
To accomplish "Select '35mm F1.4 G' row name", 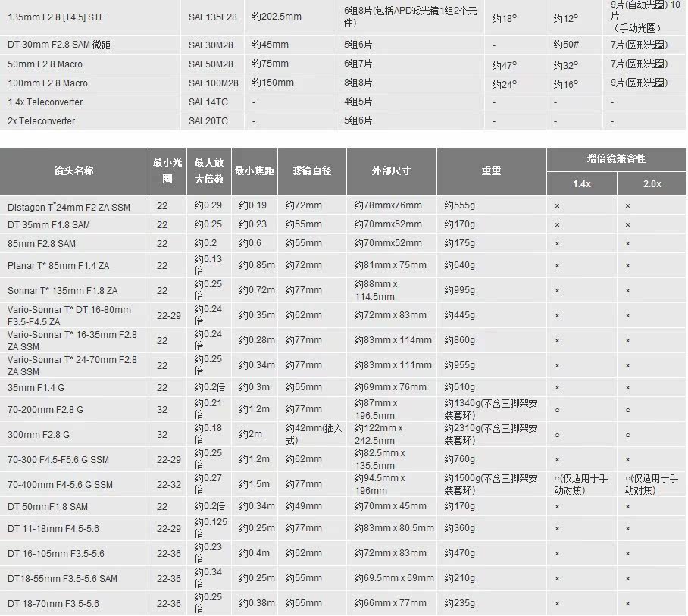I will (x=36, y=388).
